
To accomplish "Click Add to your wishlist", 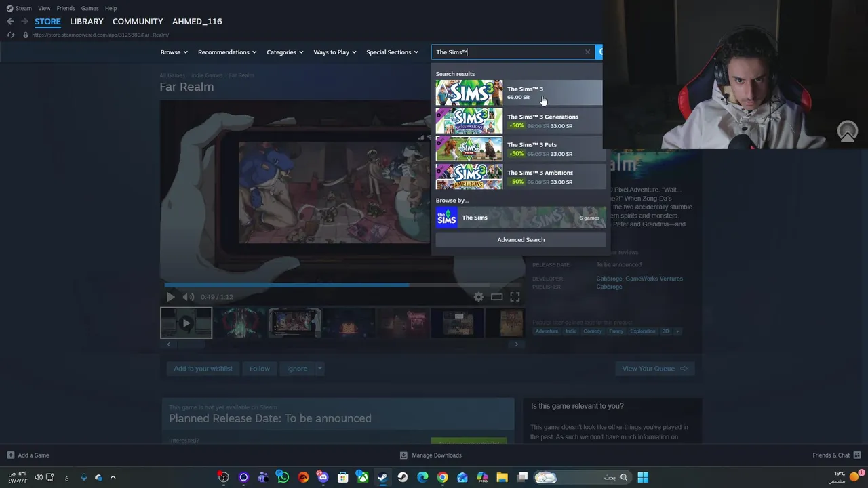I will click(x=203, y=369).
